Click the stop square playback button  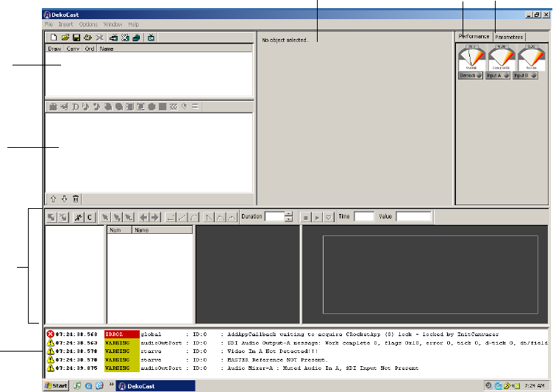(306, 218)
